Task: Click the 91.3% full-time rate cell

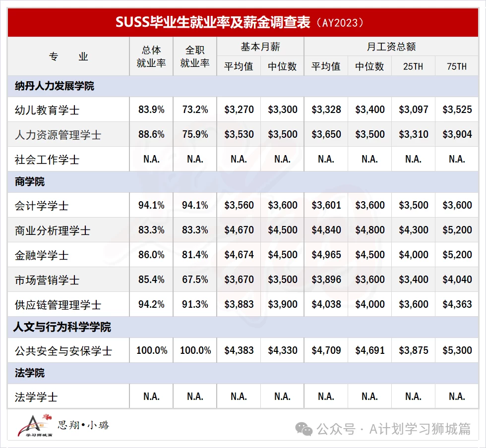Action: coord(195,304)
